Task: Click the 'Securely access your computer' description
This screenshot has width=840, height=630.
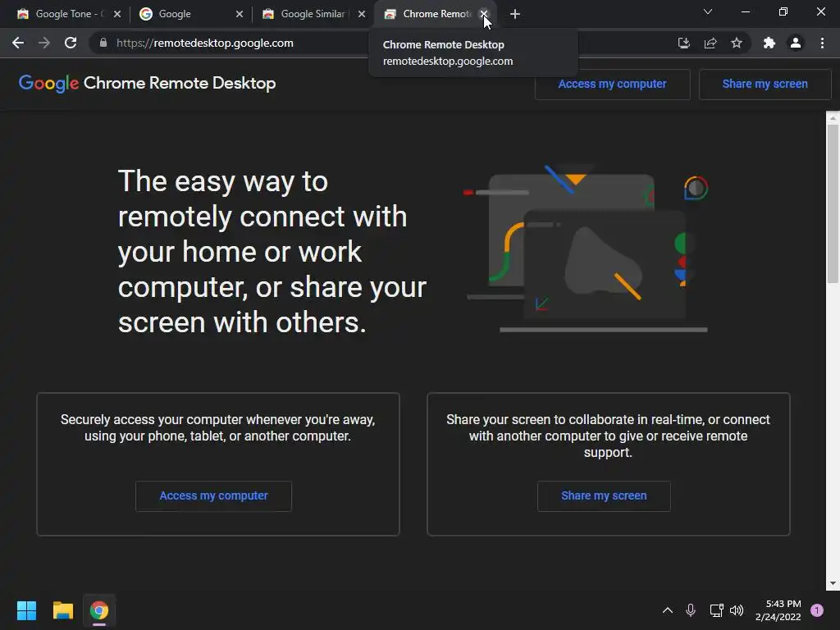Action: (x=217, y=427)
